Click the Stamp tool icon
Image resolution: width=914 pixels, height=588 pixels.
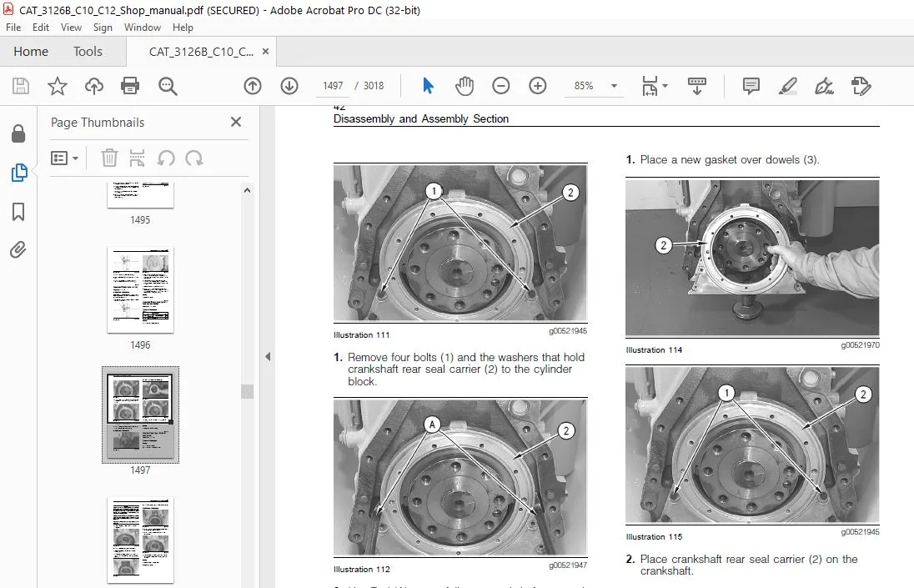click(x=861, y=86)
